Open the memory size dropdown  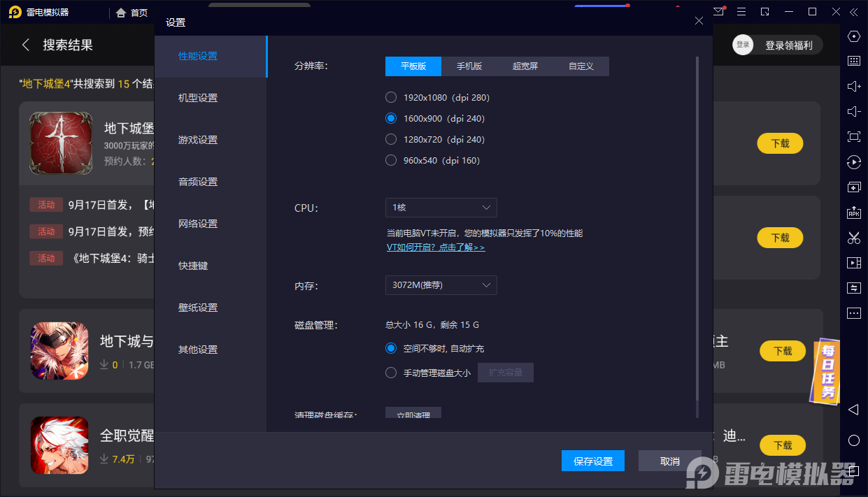(x=441, y=284)
